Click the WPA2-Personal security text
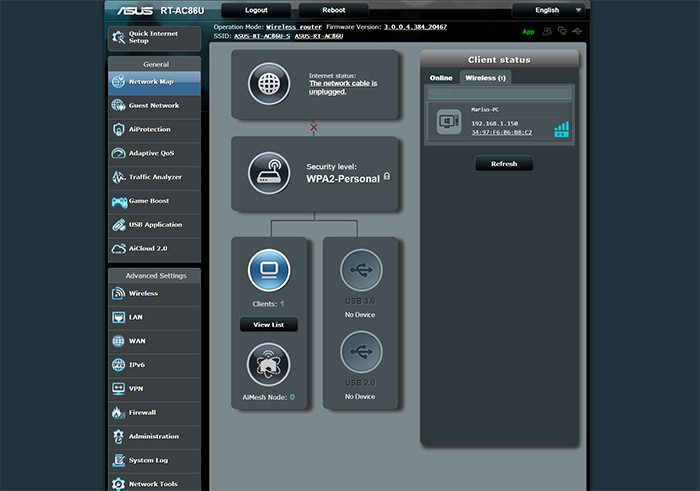 343,179
